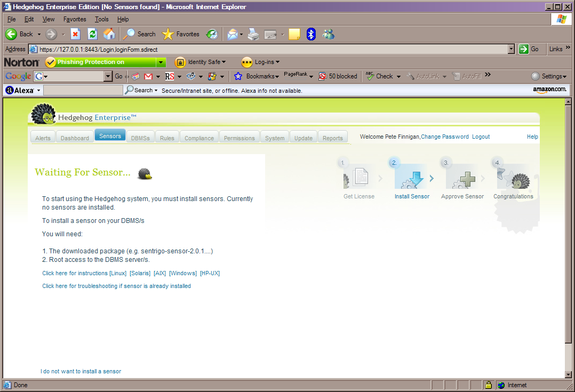The height and width of the screenshot is (392, 575).
Task: Click I do not want to install a sensor
Action: pos(81,371)
